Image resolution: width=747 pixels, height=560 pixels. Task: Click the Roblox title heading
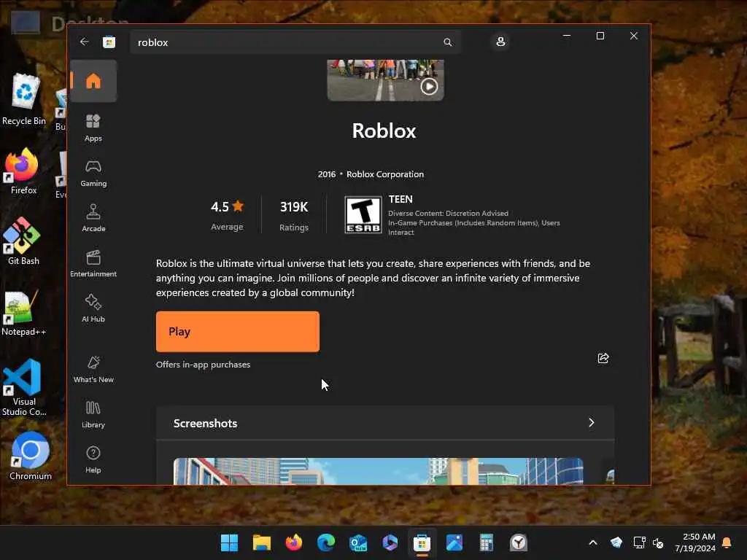coord(384,131)
